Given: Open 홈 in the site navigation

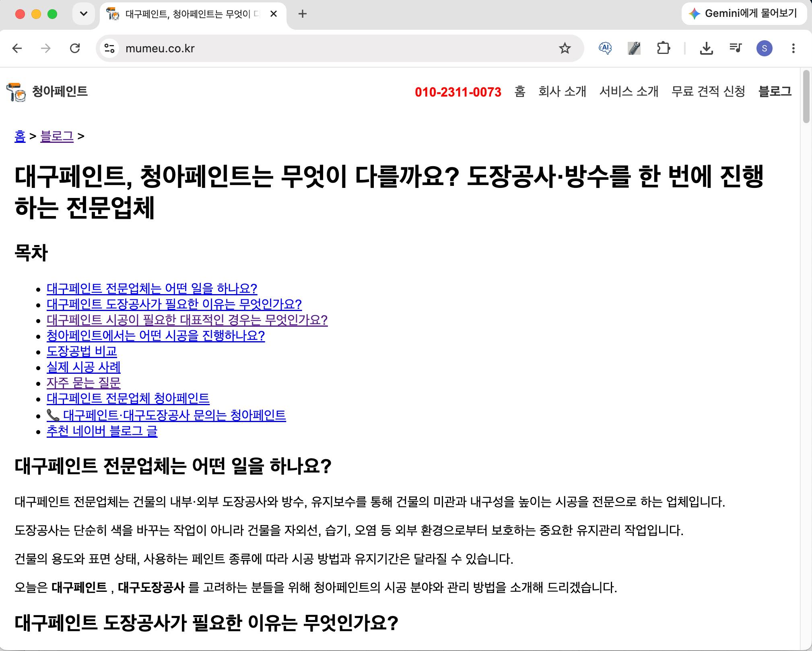Looking at the screenshot, I should (x=520, y=92).
